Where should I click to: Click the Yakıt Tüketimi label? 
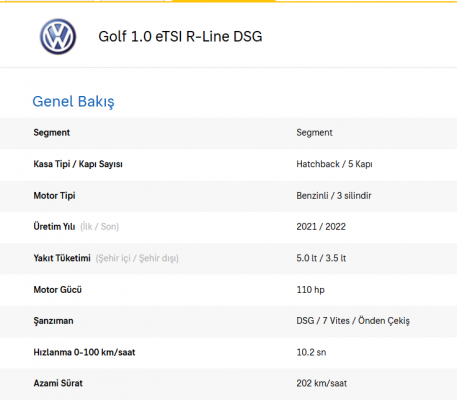click(62, 258)
